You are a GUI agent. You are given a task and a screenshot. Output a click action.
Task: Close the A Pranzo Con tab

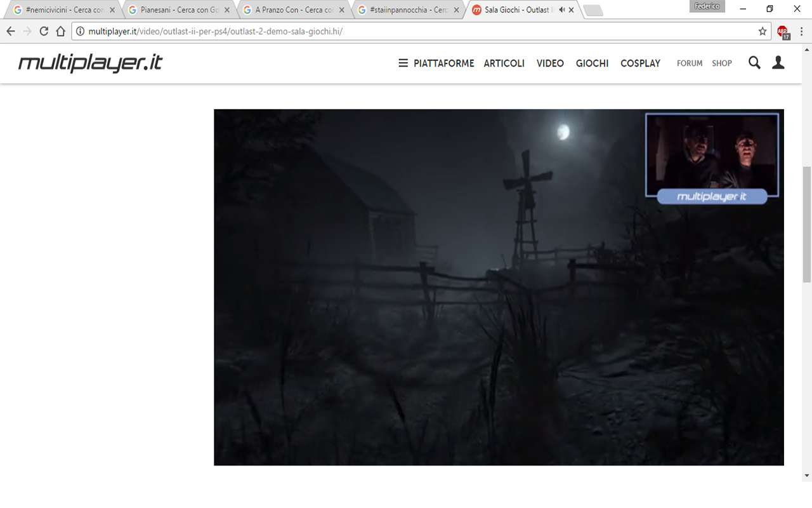tap(342, 10)
